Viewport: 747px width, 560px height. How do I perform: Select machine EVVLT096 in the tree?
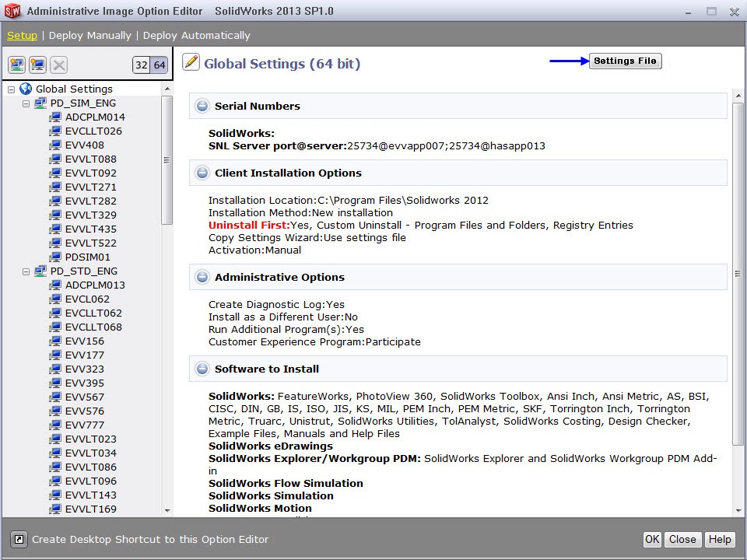90,481
